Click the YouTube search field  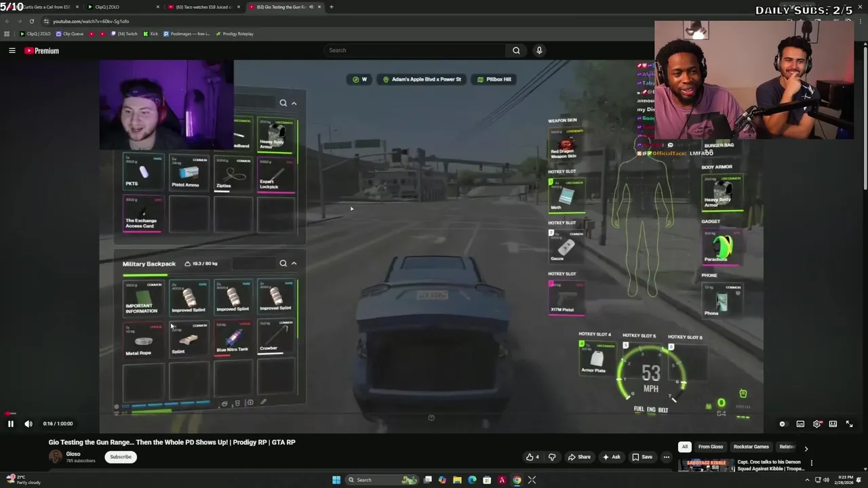click(x=415, y=50)
